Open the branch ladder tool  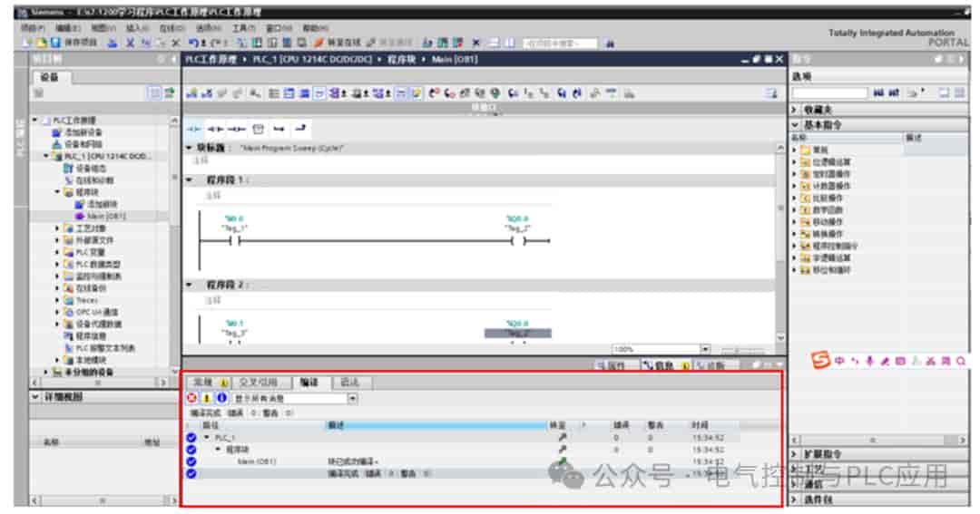(279, 129)
